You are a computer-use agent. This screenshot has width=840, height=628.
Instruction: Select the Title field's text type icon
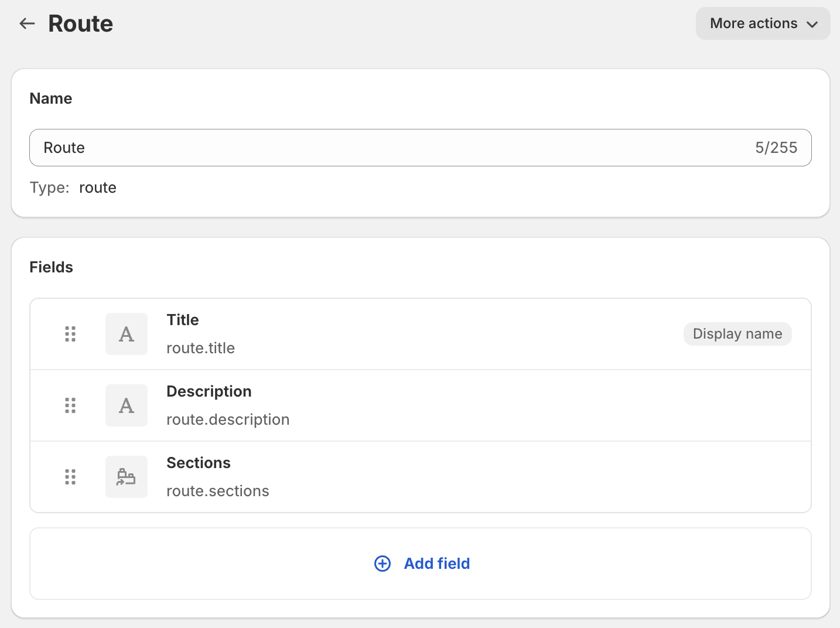click(126, 334)
